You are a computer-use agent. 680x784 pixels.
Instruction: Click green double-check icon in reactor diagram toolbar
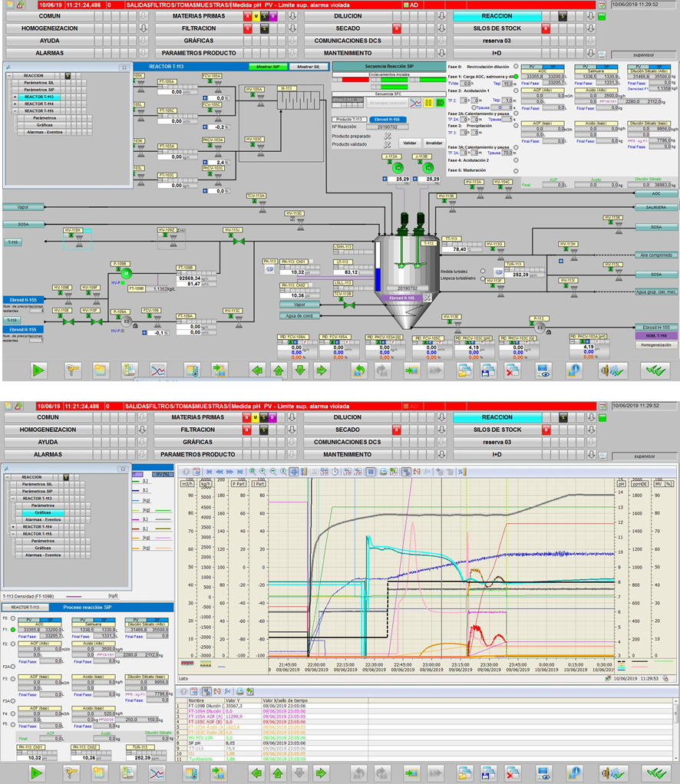[655, 371]
